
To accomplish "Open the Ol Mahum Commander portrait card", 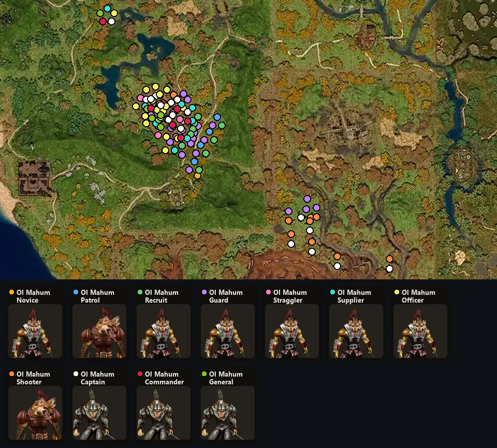I will coord(164,413).
